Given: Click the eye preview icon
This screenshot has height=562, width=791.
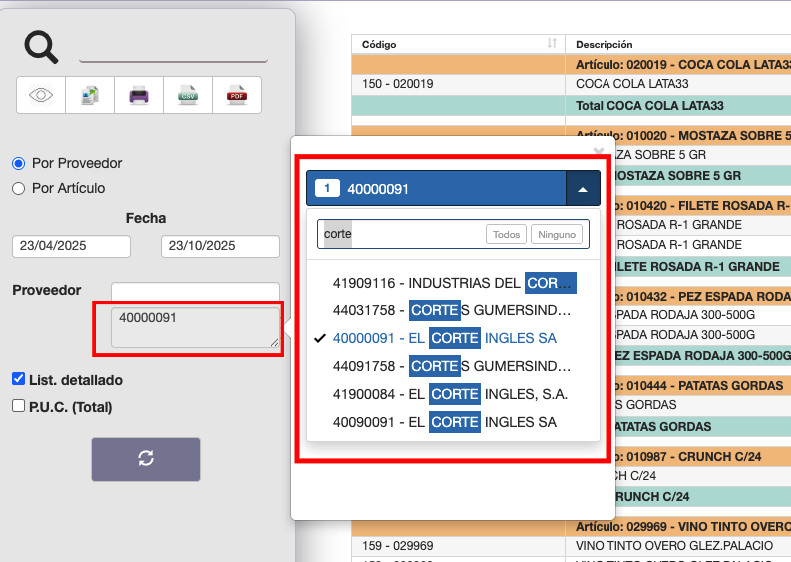Looking at the screenshot, I should [41, 95].
